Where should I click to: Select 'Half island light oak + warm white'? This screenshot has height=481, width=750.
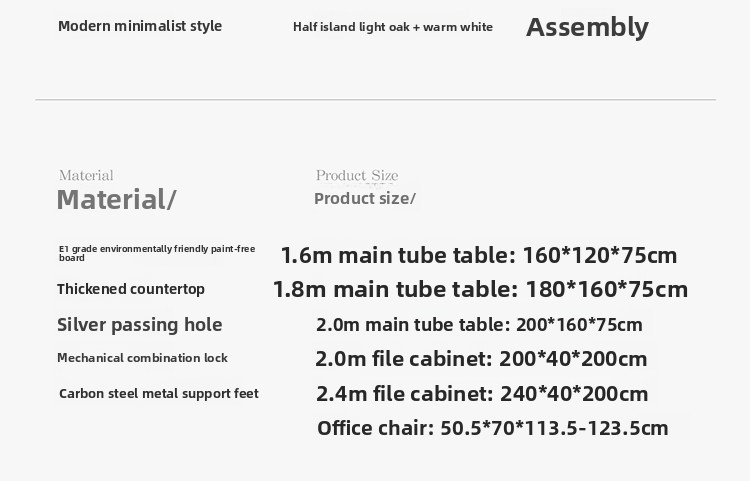(x=393, y=27)
